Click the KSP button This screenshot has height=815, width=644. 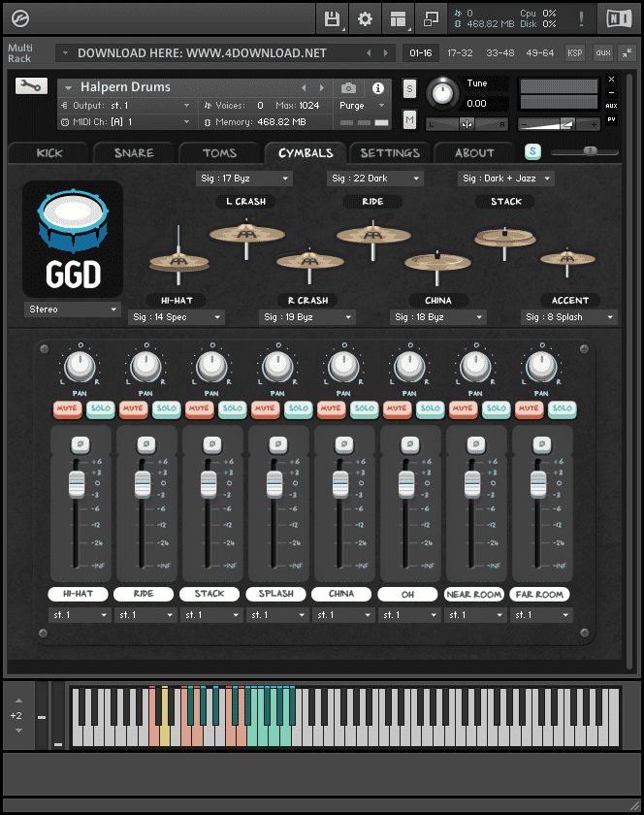(574, 52)
